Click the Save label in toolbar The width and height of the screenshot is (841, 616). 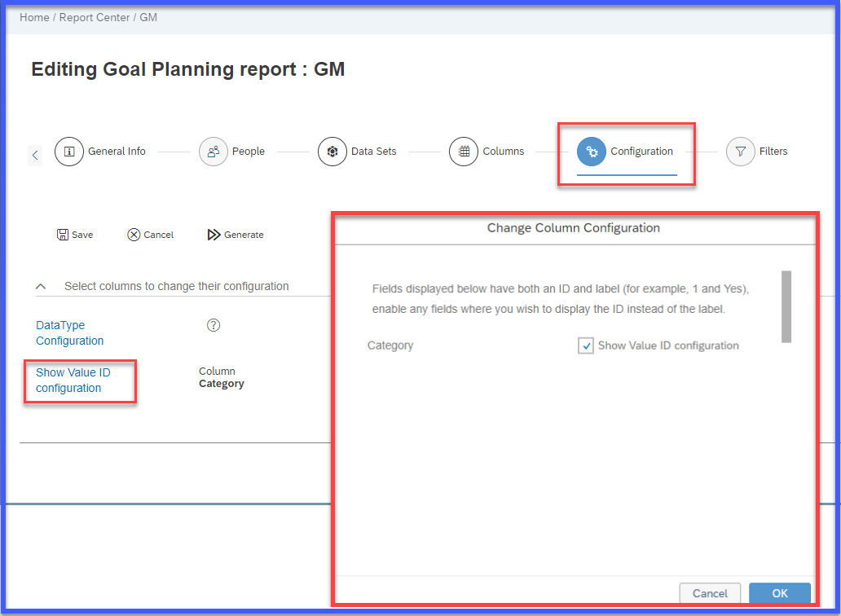82,235
